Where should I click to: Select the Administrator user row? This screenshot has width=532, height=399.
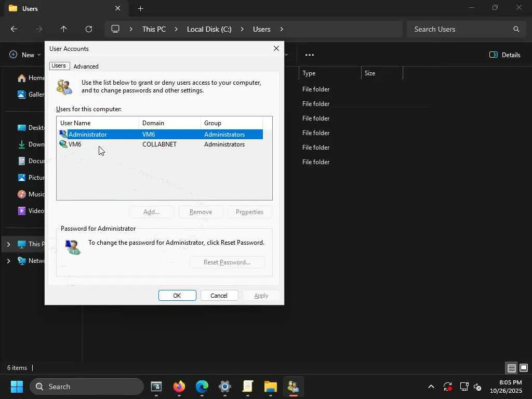click(161, 135)
